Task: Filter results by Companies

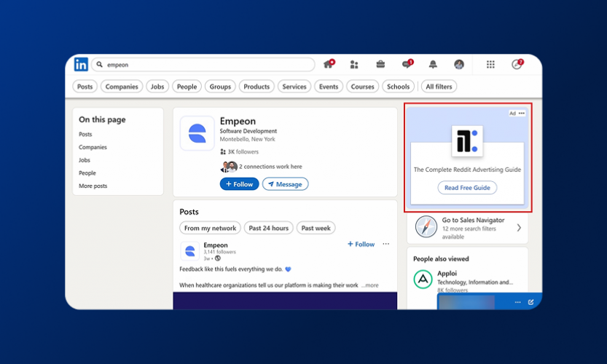Action: pos(122,87)
